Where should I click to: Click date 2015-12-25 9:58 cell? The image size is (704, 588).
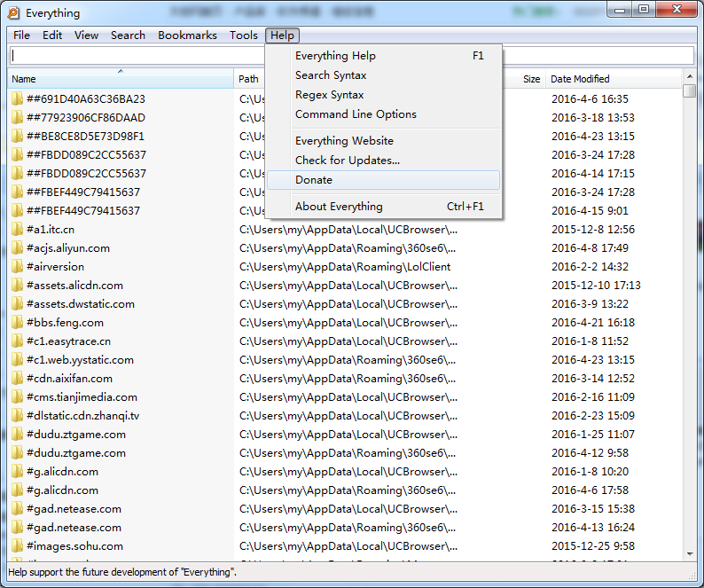point(593,546)
